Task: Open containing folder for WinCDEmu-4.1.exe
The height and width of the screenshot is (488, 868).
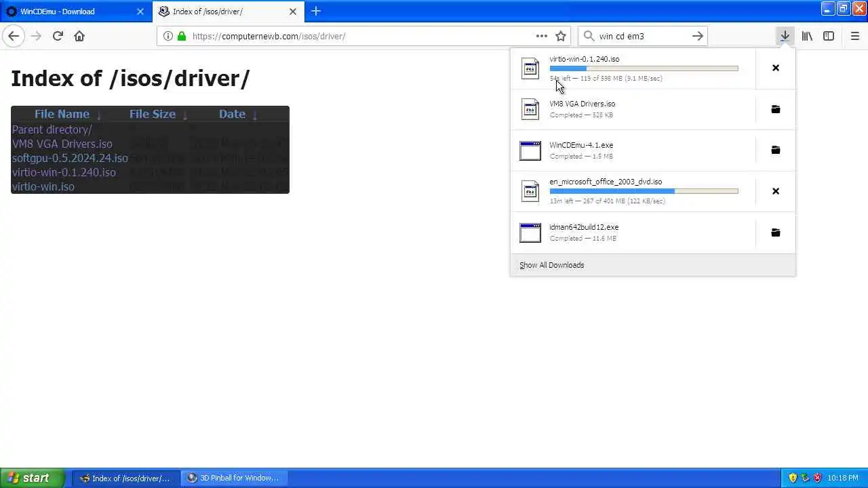Action: coord(776,150)
